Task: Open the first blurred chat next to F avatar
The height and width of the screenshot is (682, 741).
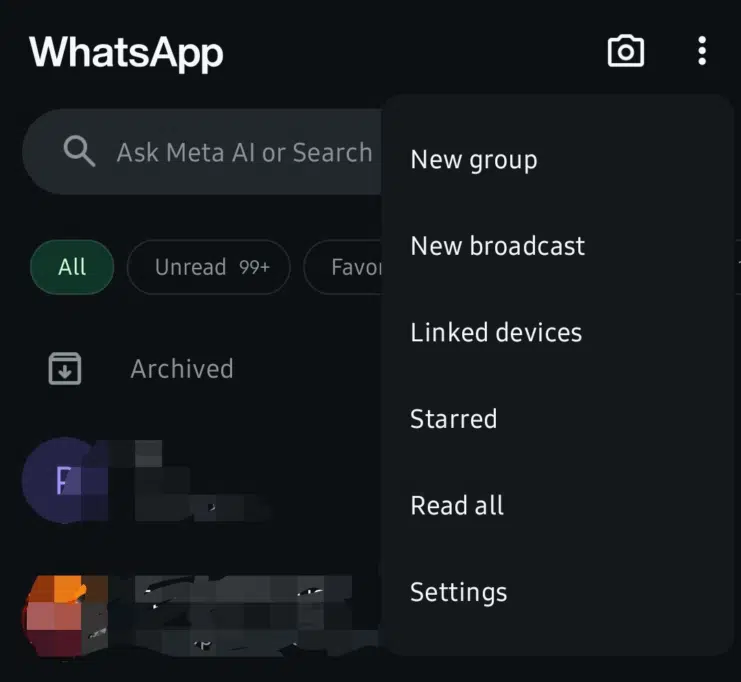Action: [x=202, y=480]
